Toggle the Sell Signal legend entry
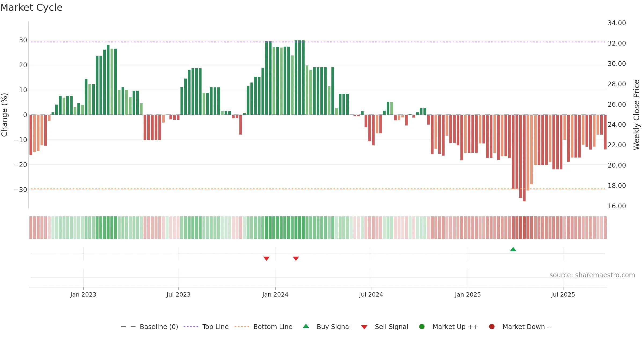The height and width of the screenshot is (362, 644). (385, 327)
